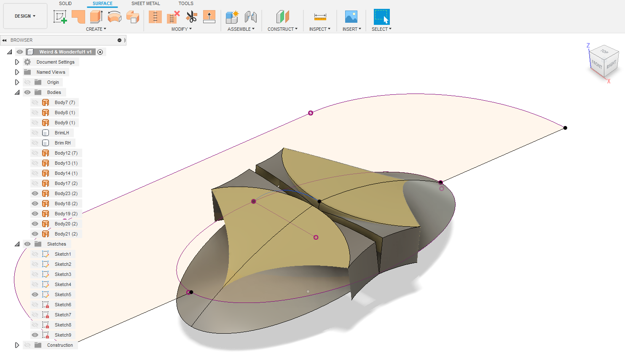This screenshot has height=364, width=625.
Task: Activate component radio button for Weird & Wonderful1
Action: [100, 52]
